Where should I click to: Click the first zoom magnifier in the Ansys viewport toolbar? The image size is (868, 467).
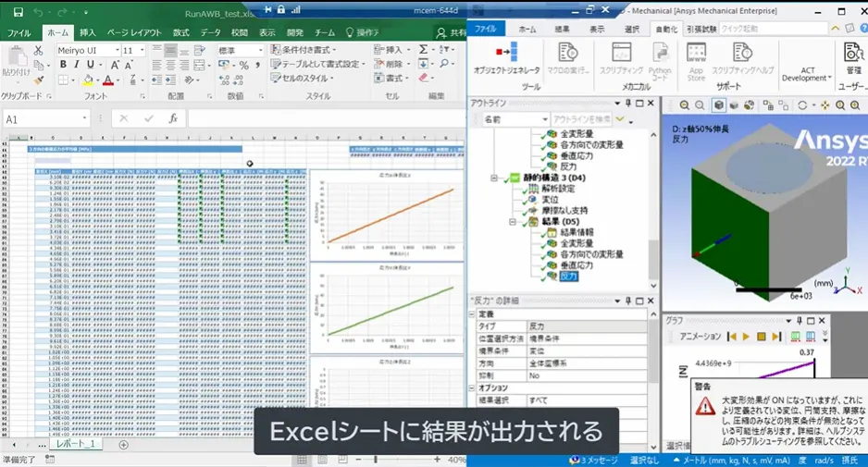(x=685, y=105)
